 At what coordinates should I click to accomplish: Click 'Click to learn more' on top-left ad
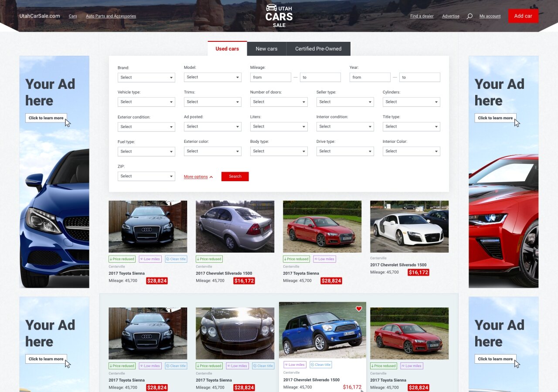pos(46,118)
